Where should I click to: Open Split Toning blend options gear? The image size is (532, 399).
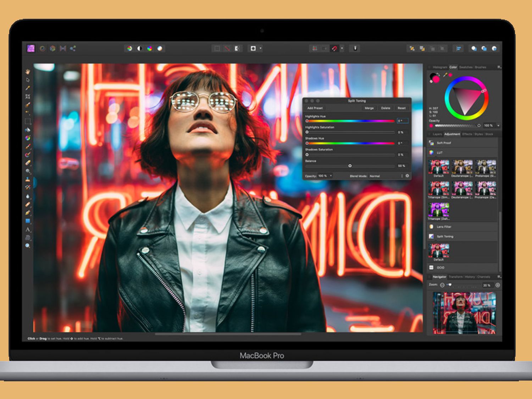click(x=407, y=176)
